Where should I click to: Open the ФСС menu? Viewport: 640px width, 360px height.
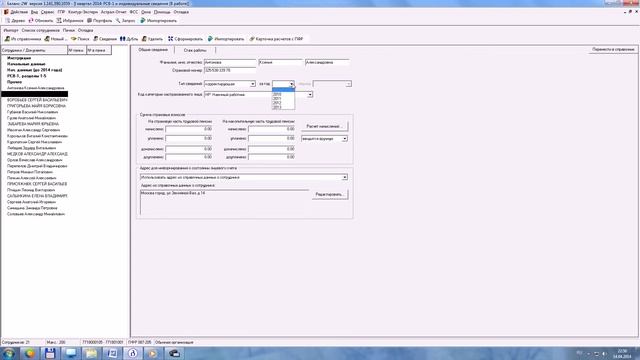[133, 12]
